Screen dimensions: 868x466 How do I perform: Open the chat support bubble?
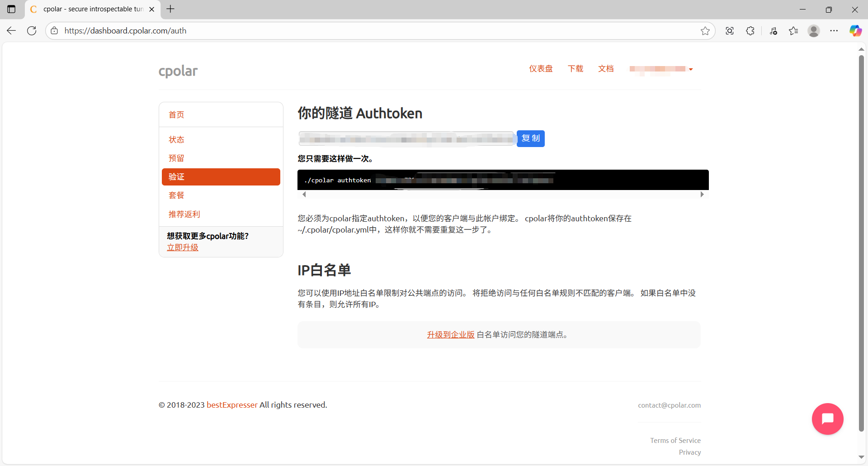(827, 419)
